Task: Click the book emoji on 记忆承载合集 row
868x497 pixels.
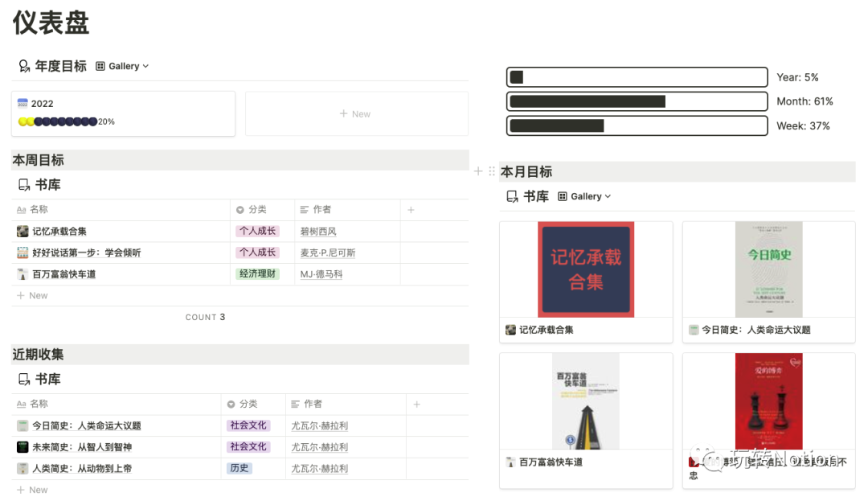Action: (23, 231)
